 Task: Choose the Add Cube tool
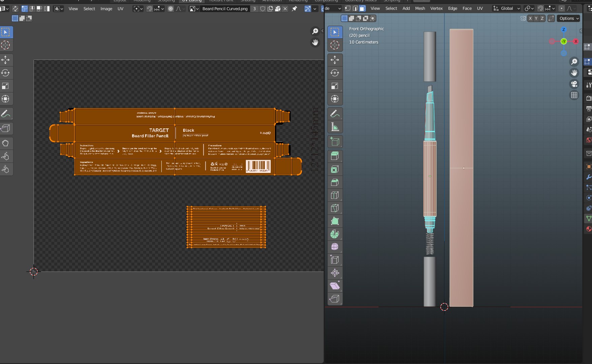click(335, 142)
